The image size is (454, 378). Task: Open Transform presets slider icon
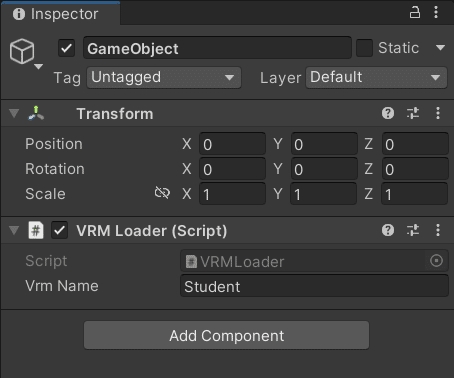413,113
